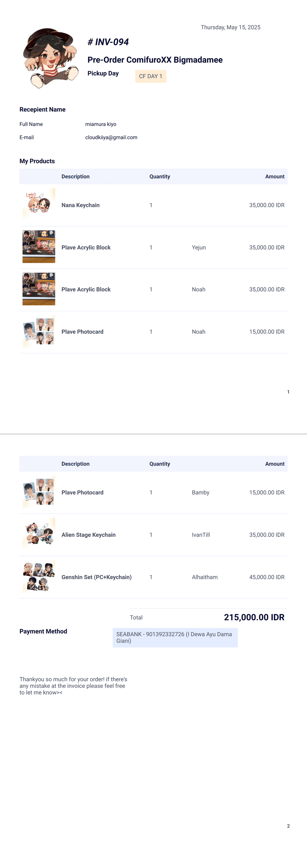The image size is (307, 868).
Task: Click the first page Description column header
Action: pyautogui.click(x=76, y=177)
